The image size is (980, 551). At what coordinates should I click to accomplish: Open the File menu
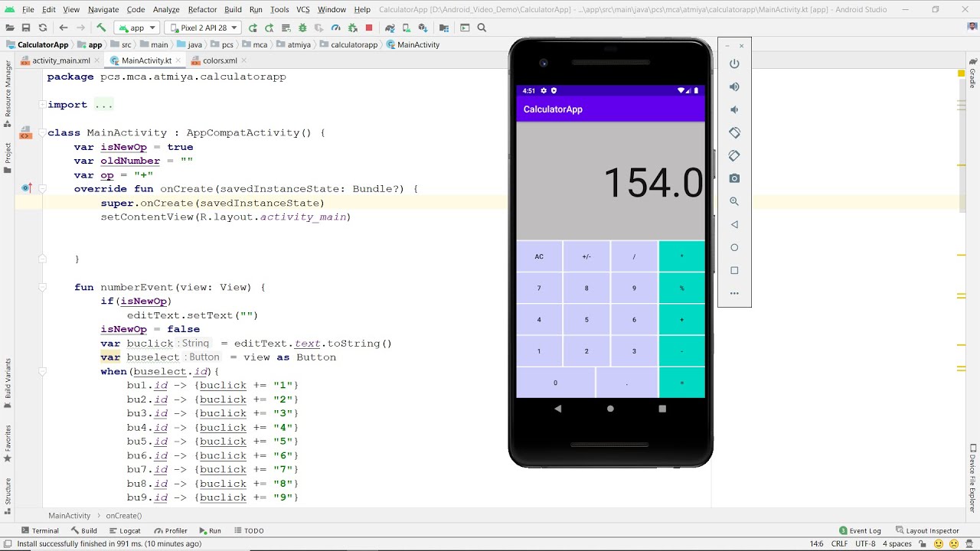pyautogui.click(x=28, y=9)
